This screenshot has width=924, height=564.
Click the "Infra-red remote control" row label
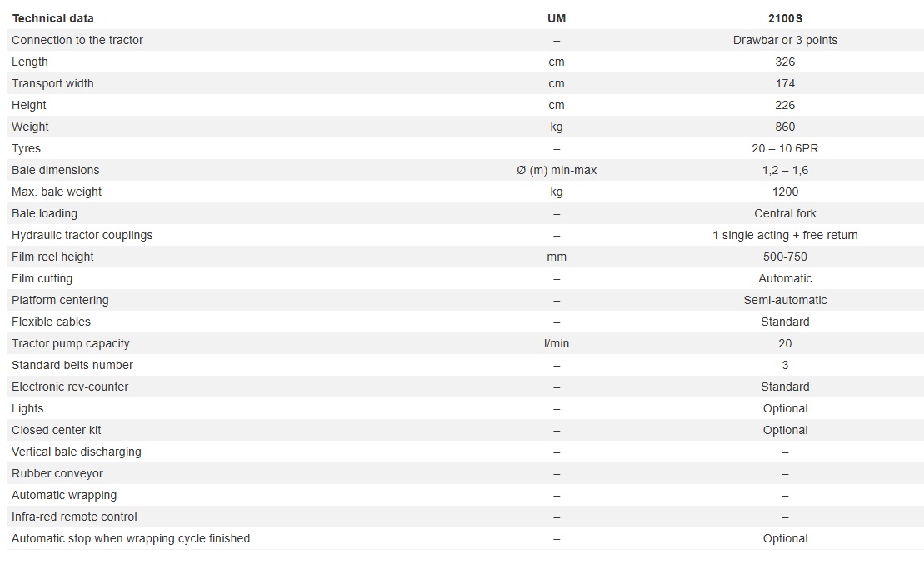coord(74,517)
